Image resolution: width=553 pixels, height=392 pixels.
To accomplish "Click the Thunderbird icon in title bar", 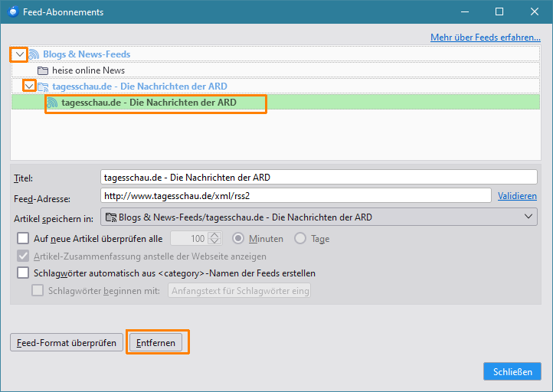I will tap(12, 12).
